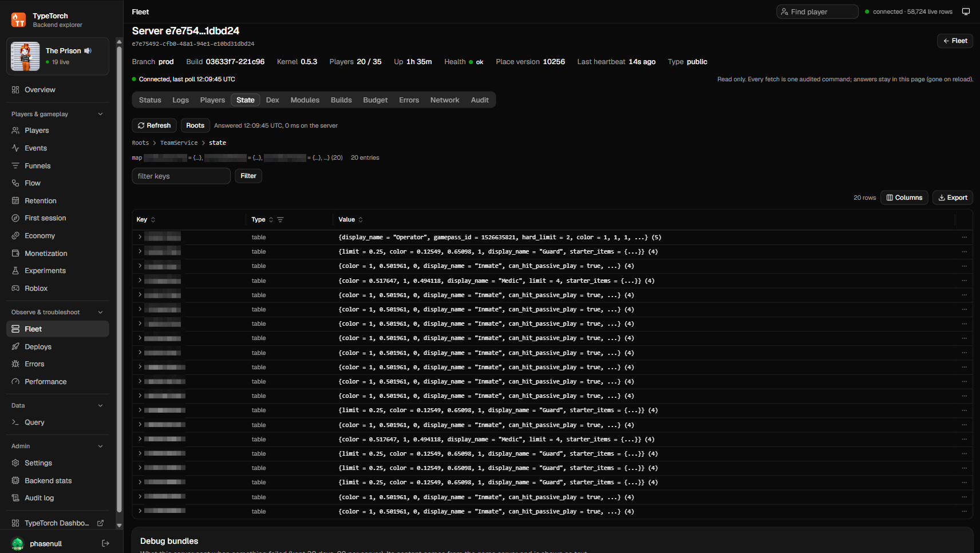Open the TypeTorch Dashboard external link
The height and width of the screenshot is (553, 980).
pyautogui.click(x=57, y=523)
